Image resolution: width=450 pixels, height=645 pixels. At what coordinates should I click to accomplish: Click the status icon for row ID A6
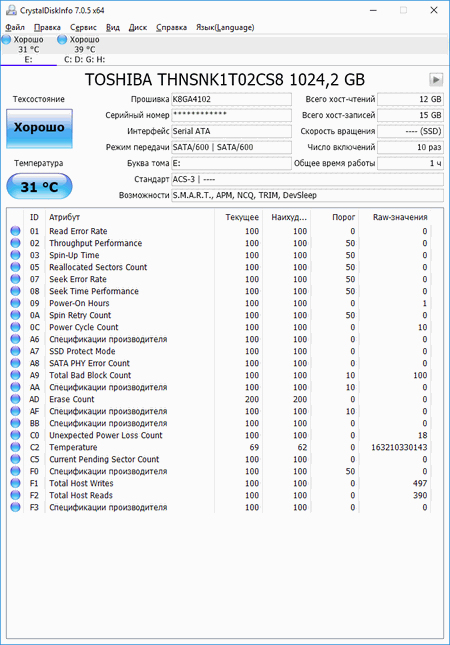tap(15, 339)
